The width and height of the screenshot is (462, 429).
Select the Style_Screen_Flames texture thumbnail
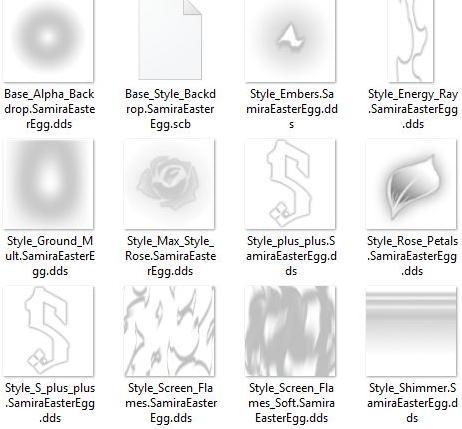click(x=169, y=331)
